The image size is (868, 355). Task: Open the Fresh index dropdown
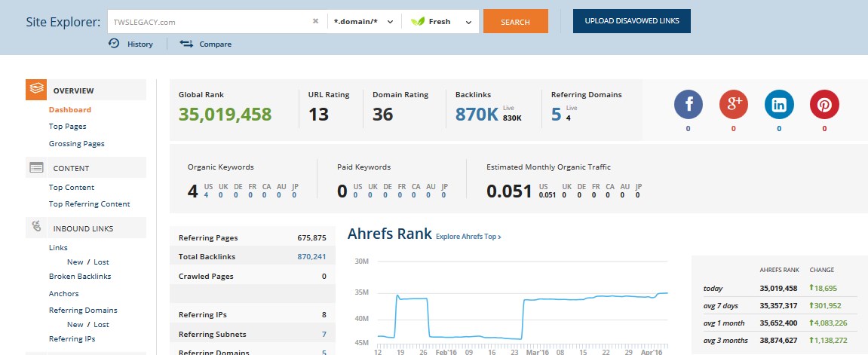440,22
